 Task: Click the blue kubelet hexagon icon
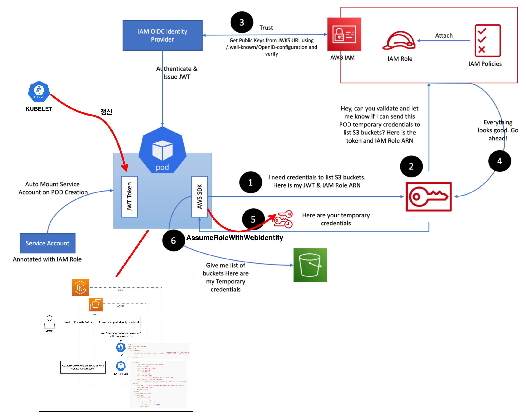[39, 91]
